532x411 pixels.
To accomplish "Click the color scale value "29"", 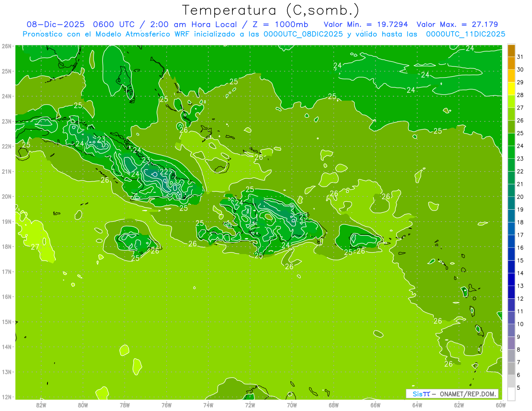I will coord(520,82).
